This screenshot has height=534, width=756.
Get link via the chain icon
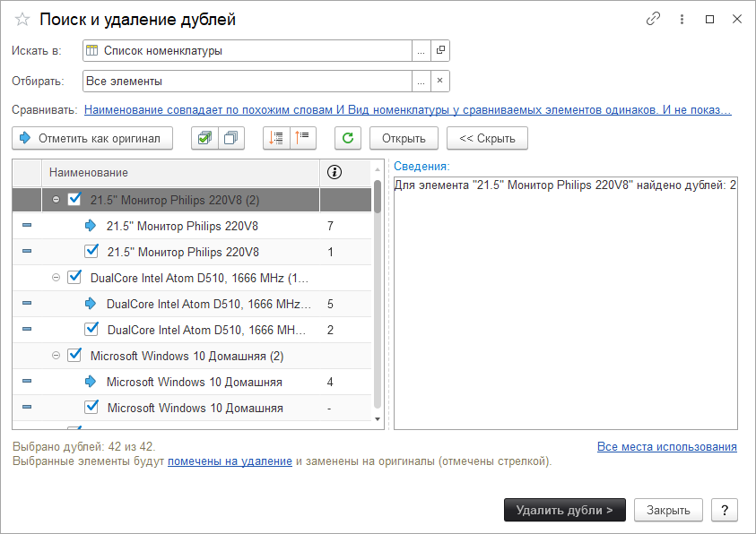654,20
